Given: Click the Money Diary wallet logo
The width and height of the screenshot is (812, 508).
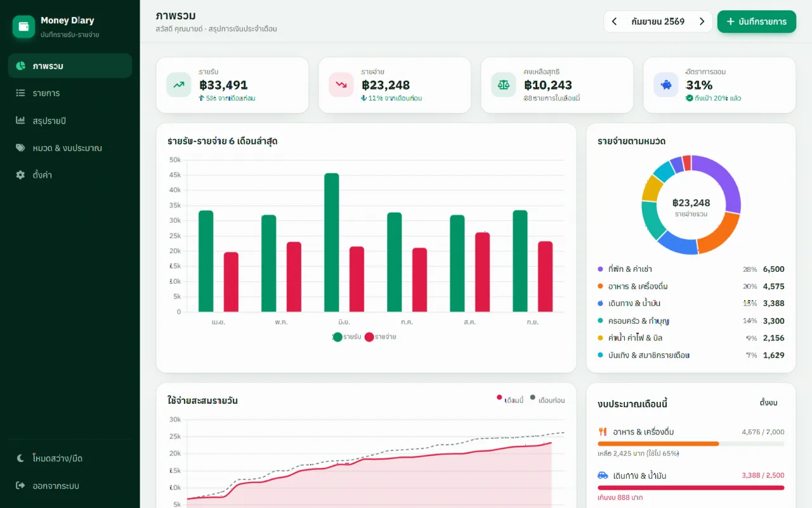Looking at the screenshot, I should click(x=24, y=27).
